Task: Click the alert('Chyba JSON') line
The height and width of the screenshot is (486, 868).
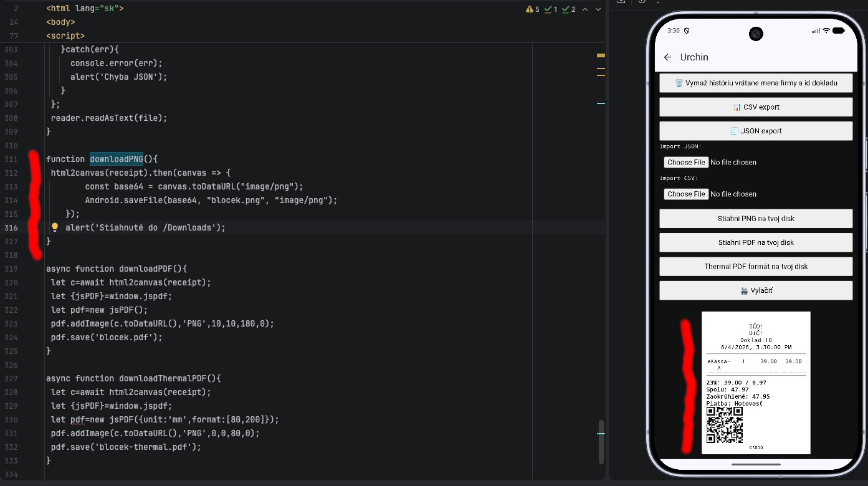Action: [119, 77]
